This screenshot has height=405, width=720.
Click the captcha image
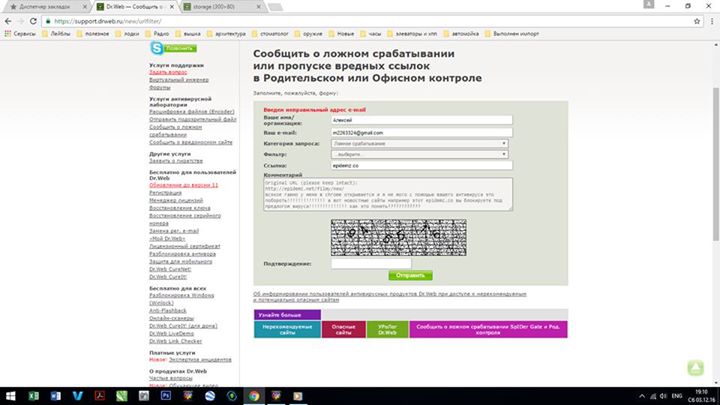tap(399, 237)
